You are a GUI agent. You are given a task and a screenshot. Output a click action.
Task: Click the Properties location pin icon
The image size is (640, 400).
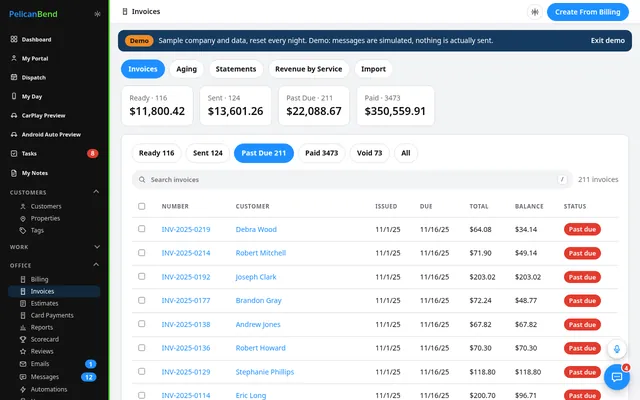(23, 218)
